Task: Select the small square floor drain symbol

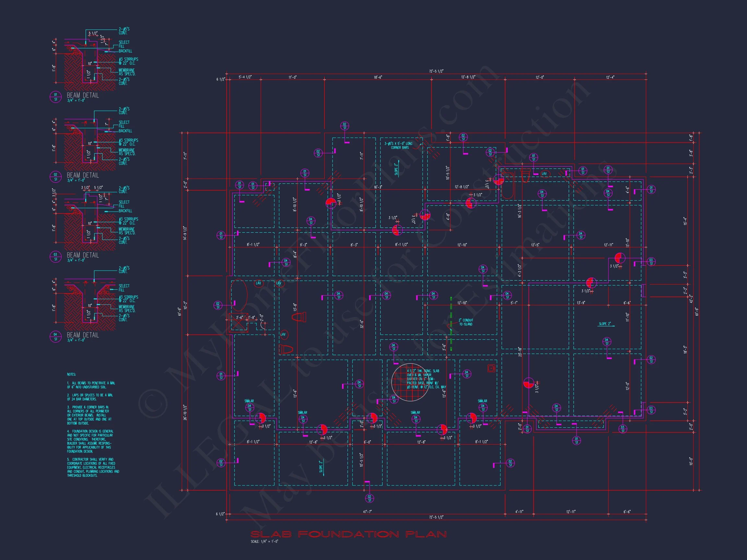Action: point(492,368)
